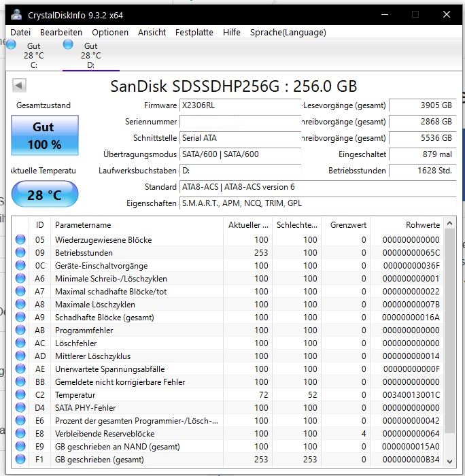Click status orb for drive D:
This screenshot has width=465, height=476.
(68, 44)
